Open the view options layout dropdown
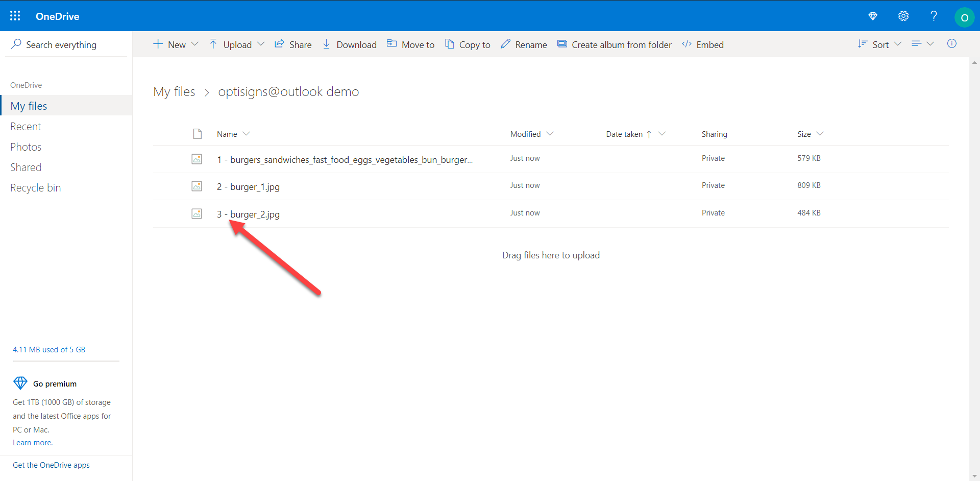Screen dimensions: 980x481 click(922, 44)
